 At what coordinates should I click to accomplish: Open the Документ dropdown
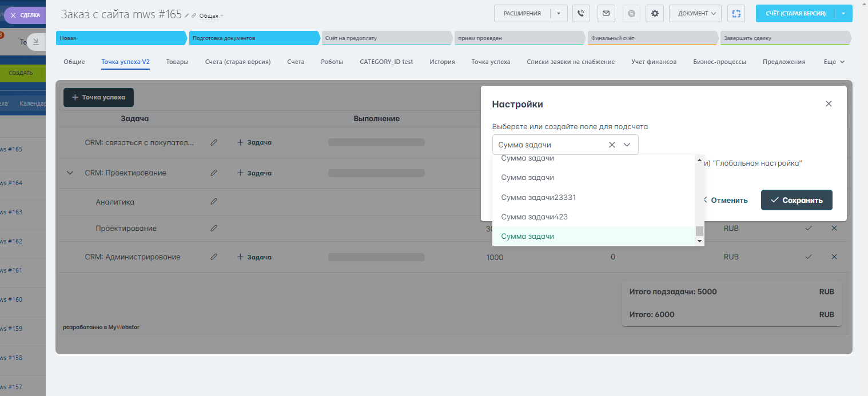(696, 13)
